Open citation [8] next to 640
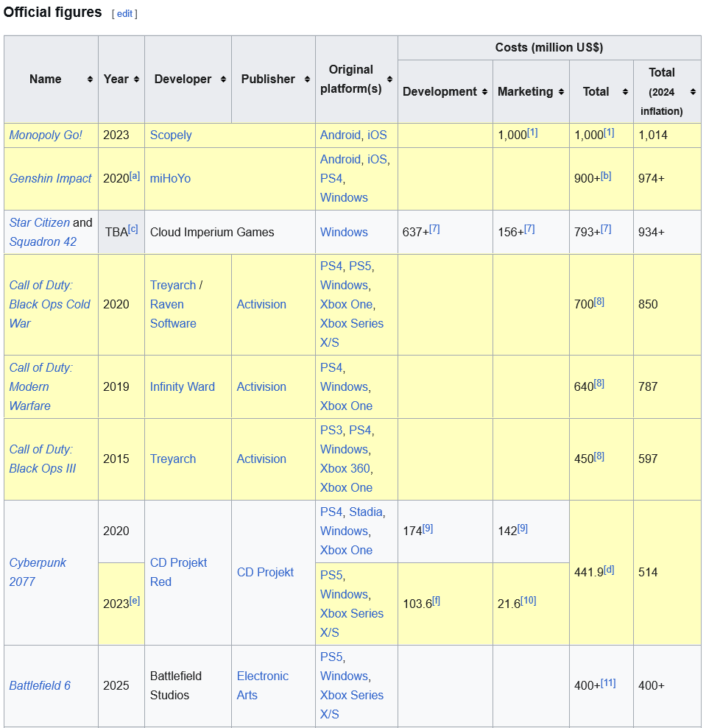The width and height of the screenshot is (706, 728). coord(599,384)
